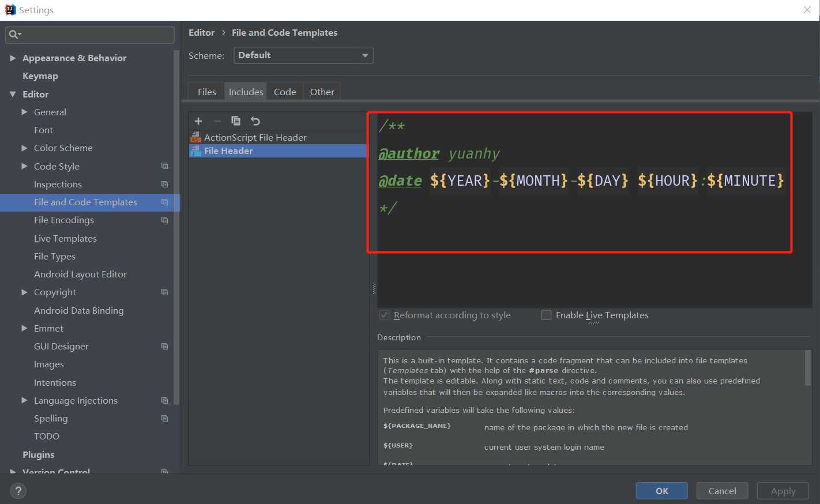Open Intentions settings
The width and height of the screenshot is (820, 504).
(55, 382)
